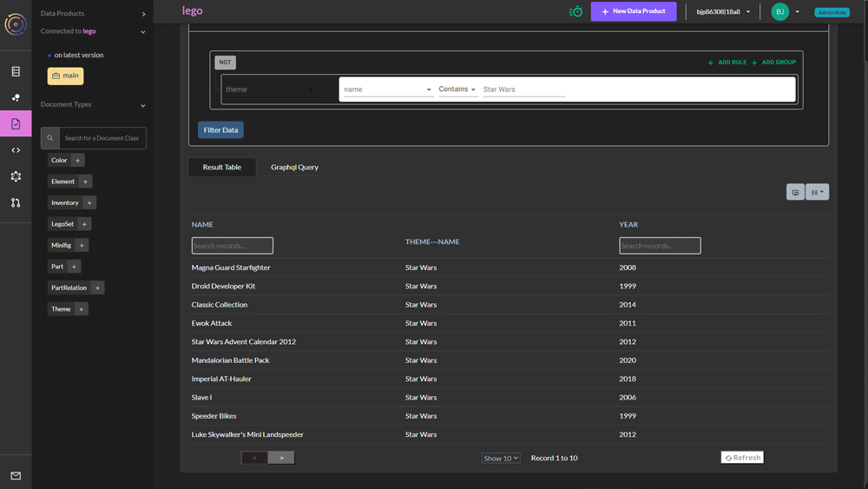Add a new Minifig document

pyautogui.click(x=82, y=245)
